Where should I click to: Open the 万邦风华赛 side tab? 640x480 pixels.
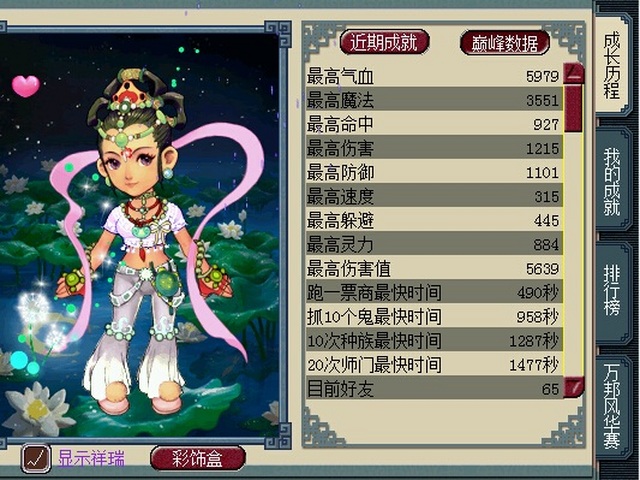pos(612,406)
